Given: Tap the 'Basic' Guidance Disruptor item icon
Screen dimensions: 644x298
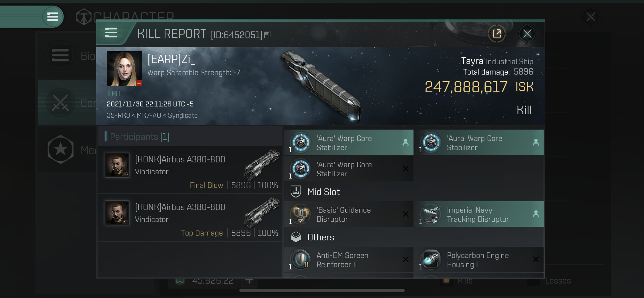Looking at the screenshot, I should coord(300,214).
